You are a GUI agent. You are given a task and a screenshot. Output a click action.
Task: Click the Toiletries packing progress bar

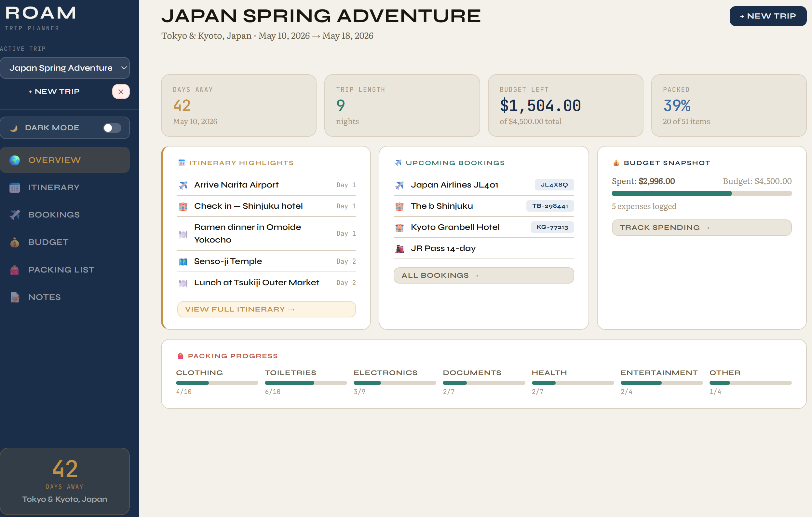click(305, 383)
